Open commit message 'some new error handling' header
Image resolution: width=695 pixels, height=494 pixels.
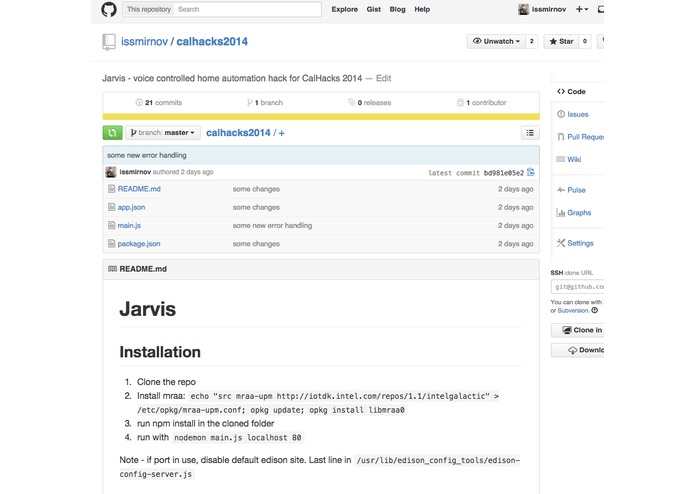[x=147, y=155]
